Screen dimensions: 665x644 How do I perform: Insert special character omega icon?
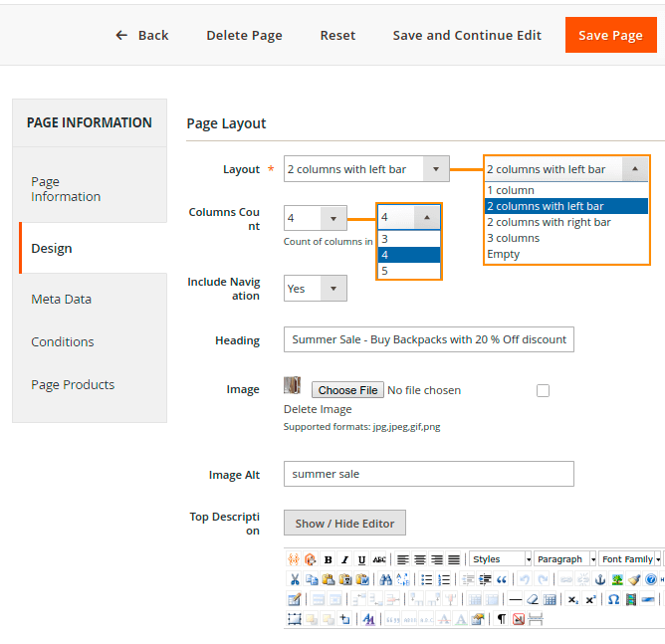[613, 599]
